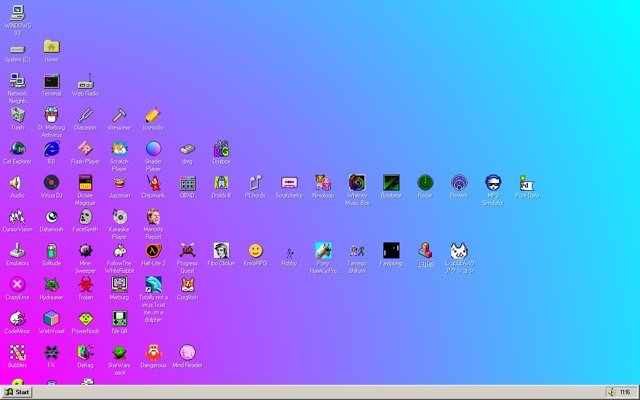
Task: Launch CrazyError pink X icon
Action: pyautogui.click(x=18, y=284)
